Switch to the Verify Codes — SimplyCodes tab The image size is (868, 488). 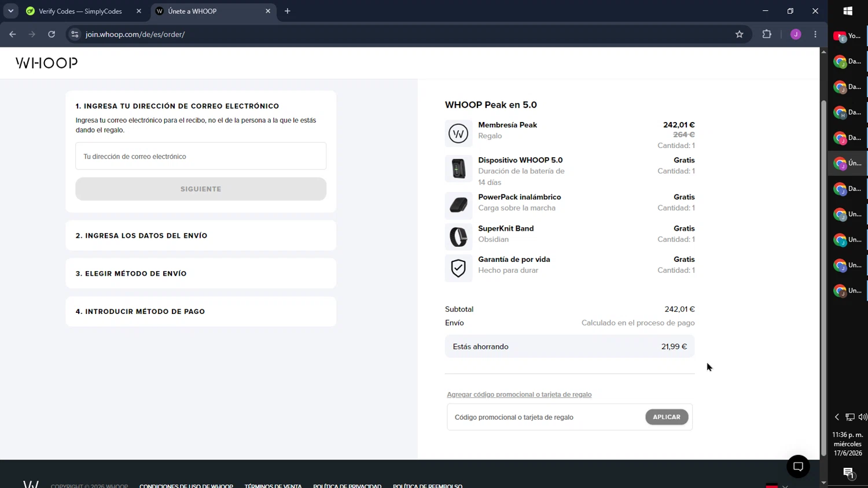click(80, 11)
